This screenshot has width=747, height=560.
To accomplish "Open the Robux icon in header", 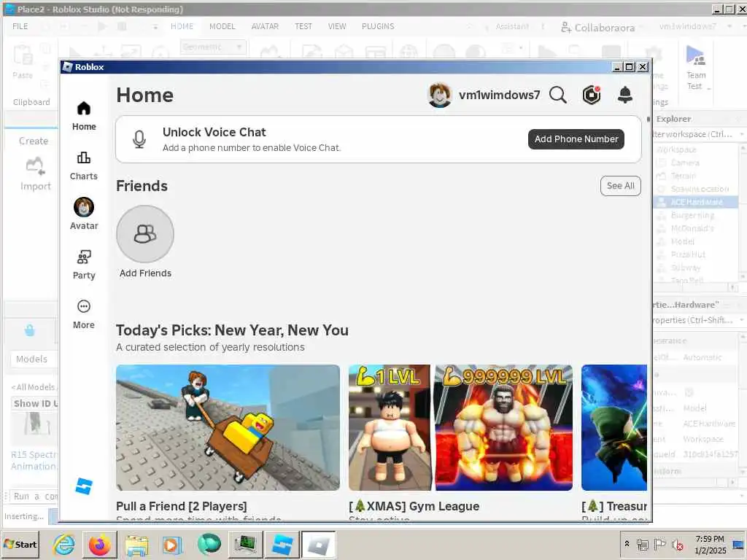I will 592,95.
